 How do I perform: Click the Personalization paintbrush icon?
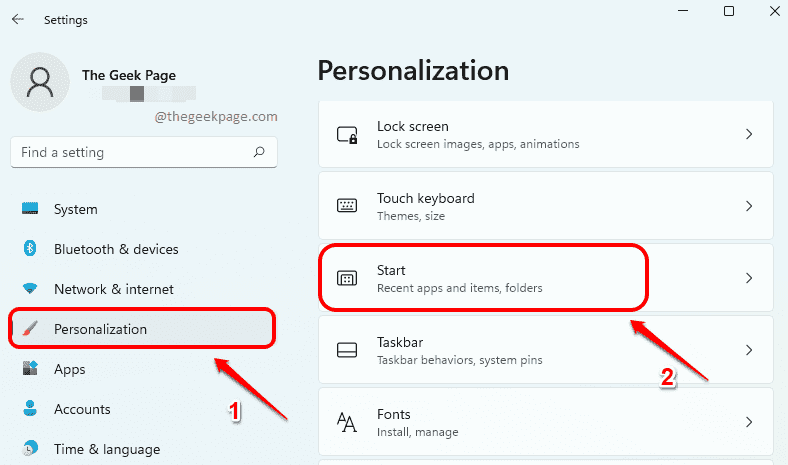30,329
